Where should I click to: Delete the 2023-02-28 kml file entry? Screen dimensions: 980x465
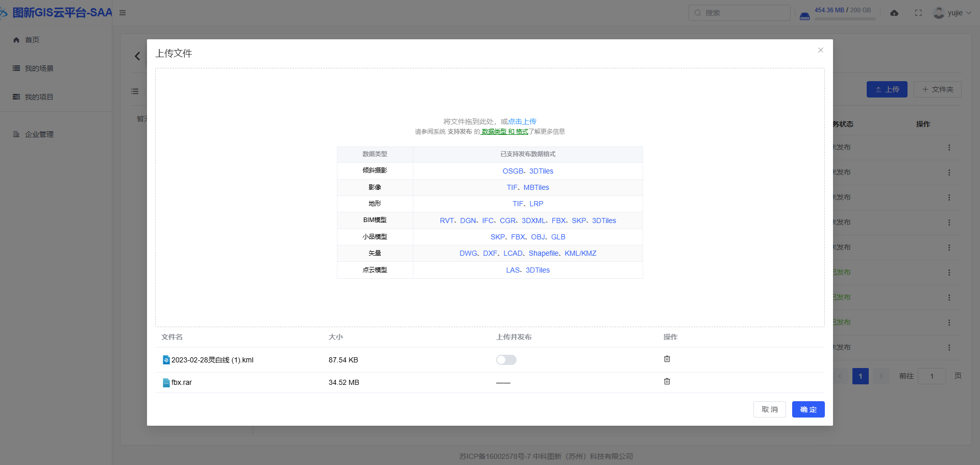click(667, 359)
